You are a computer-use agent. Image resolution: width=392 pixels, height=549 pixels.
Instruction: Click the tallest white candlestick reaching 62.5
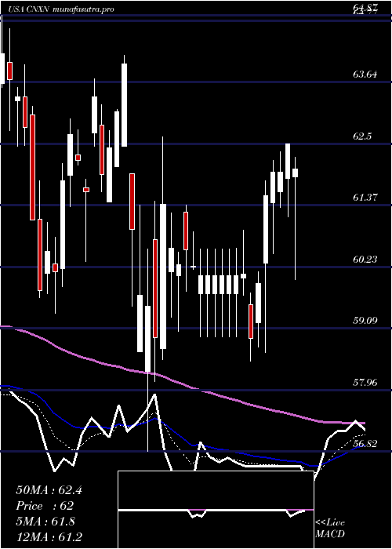click(x=288, y=161)
